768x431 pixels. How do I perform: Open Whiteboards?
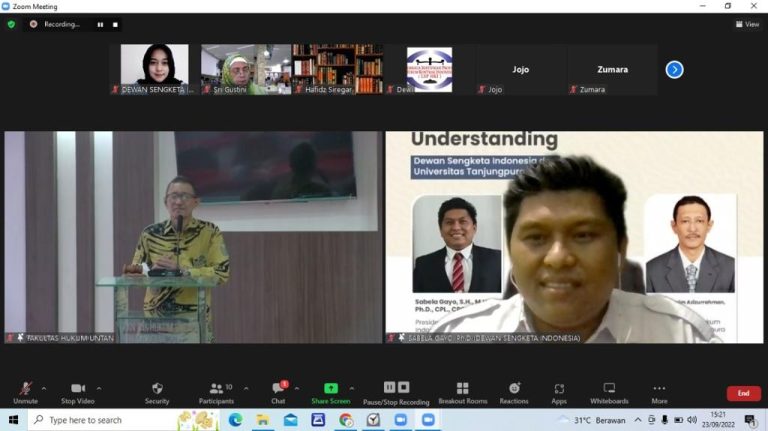(609, 388)
